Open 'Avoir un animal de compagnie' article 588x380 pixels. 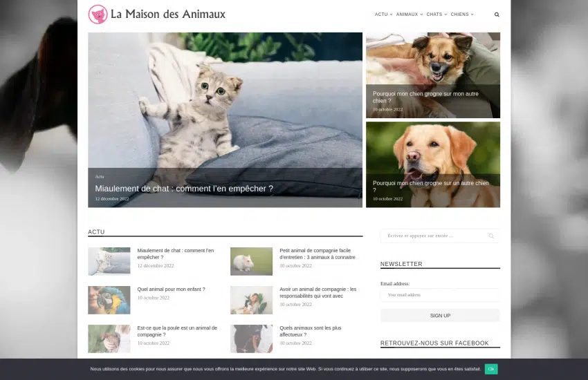[x=318, y=292]
